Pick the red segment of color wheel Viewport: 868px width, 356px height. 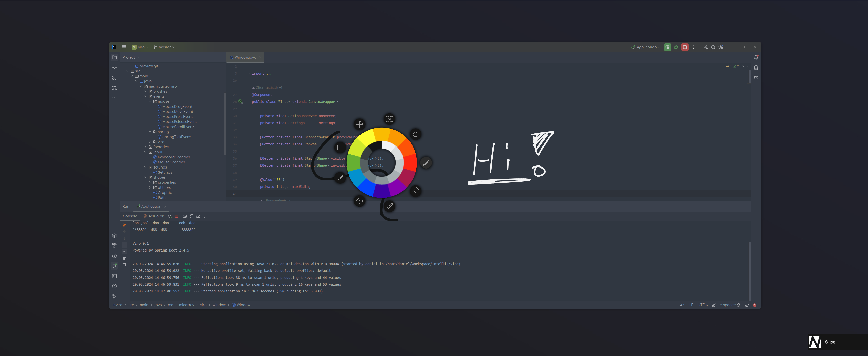(x=410, y=163)
